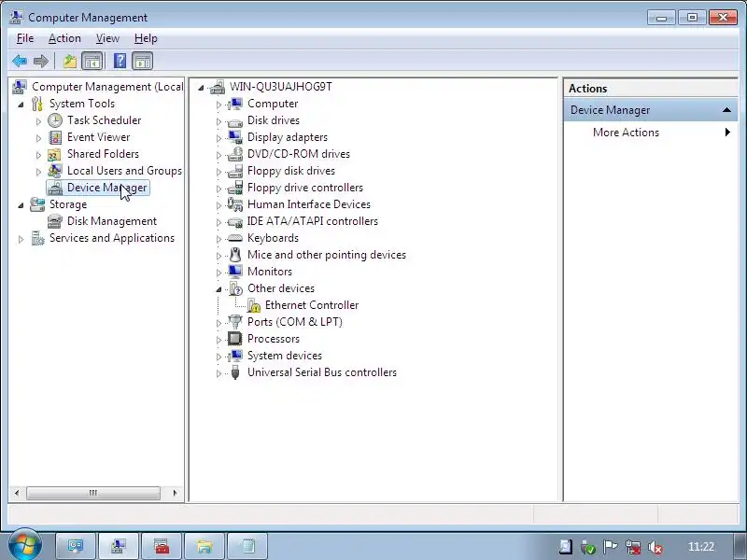747x560 pixels.
Task: Click the Human Interface Devices icon
Action: coord(235,204)
